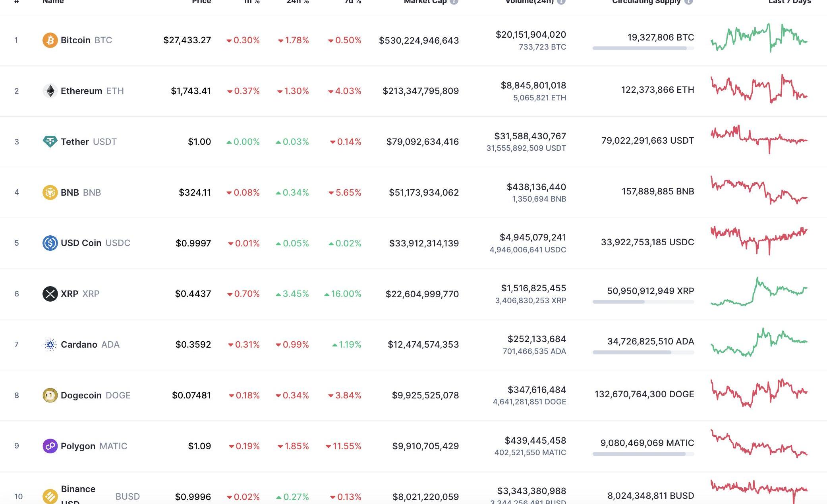Click XRP's circulating supply progress bar
Viewport: 827px width, 504px height.
[x=643, y=302]
